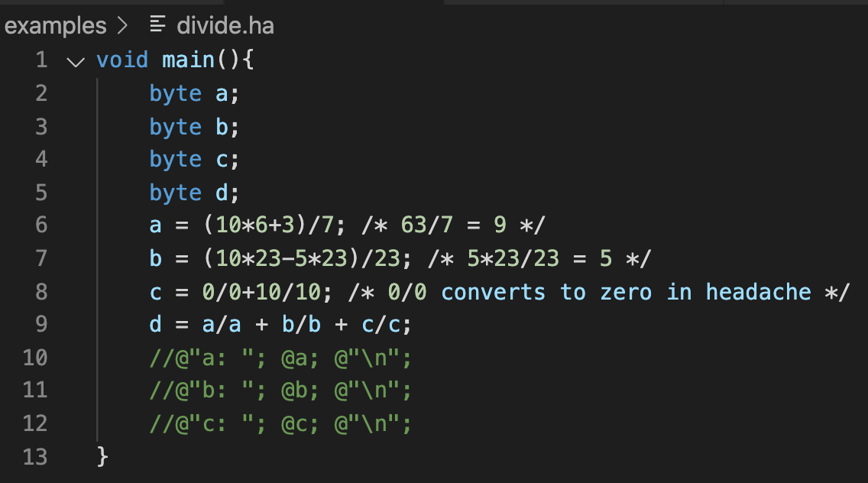The height and width of the screenshot is (483, 868).
Task: Select line number 13 in the gutter
Action: pos(34,456)
